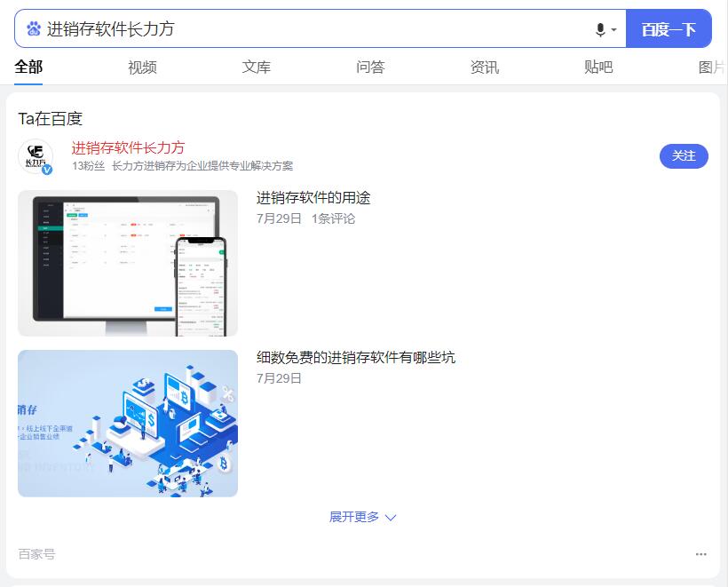Click the microphone voice search icon
This screenshot has width=728, height=587.
click(x=600, y=29)
